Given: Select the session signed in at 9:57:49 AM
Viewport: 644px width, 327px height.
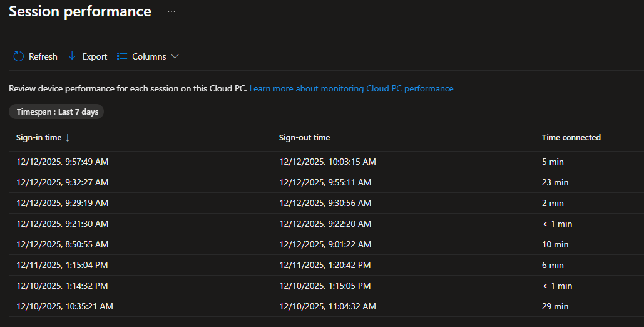Looking at the screenshot, I should (63, 162).
